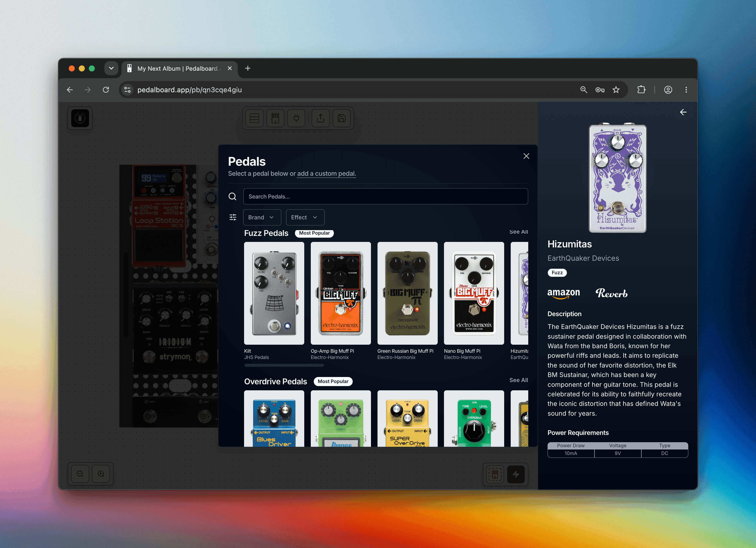The image size is (756, 548).
Task: Select the Nano Big Muff Pi thumbnail
Action: point(474,293)
